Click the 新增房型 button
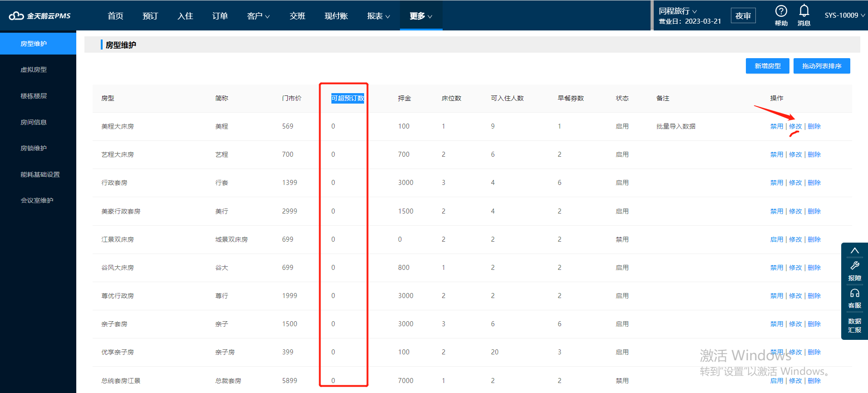Image resolution: width=868 pixels, height=393 pixels. point(768,66)
